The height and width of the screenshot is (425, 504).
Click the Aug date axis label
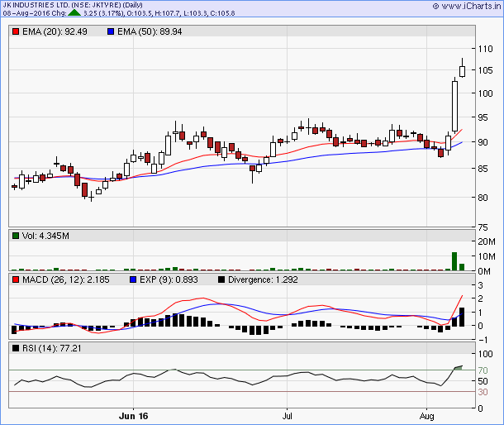point(426,416)
